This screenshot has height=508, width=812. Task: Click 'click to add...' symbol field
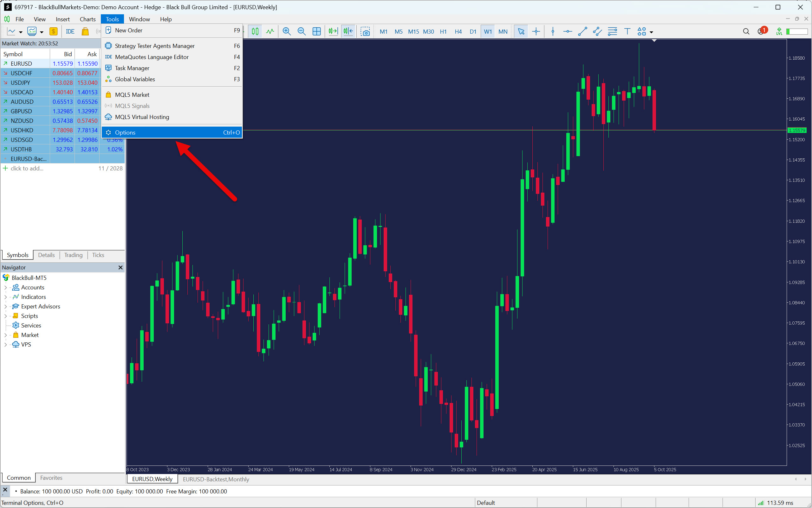(x=27, y=168)
